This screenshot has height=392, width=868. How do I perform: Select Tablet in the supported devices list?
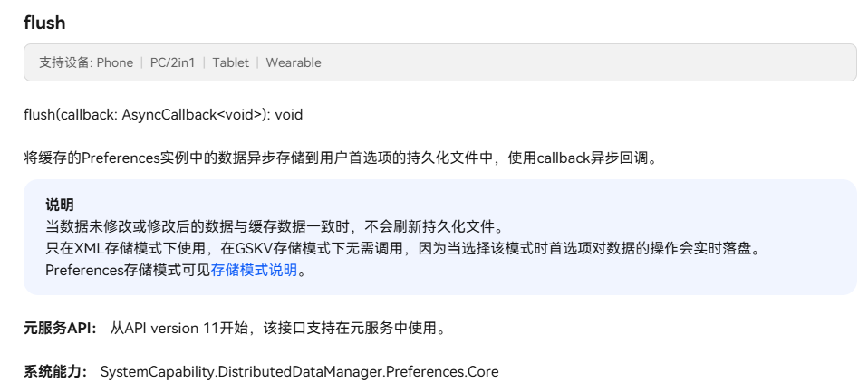[230, 62]
